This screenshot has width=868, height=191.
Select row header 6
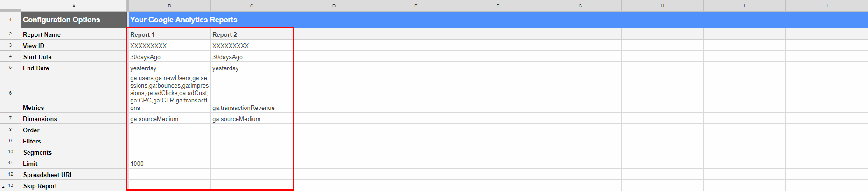pos(10,93)
